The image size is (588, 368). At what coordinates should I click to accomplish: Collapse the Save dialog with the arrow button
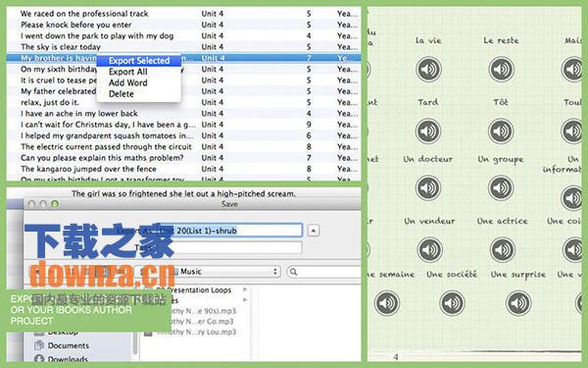tap(314, 231)
